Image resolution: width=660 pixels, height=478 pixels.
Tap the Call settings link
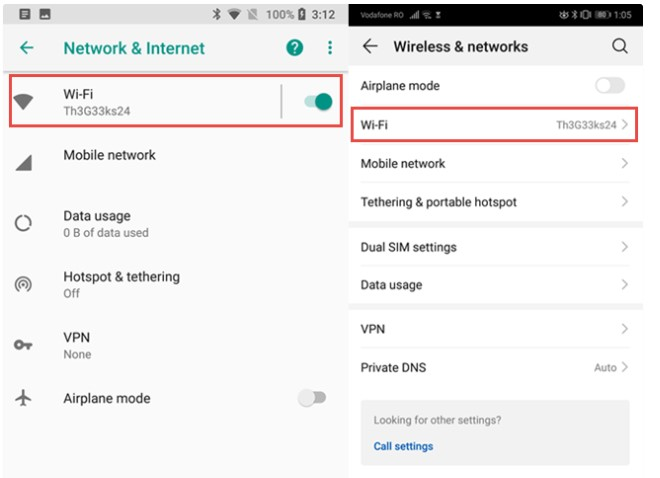(x=403, y=446)
